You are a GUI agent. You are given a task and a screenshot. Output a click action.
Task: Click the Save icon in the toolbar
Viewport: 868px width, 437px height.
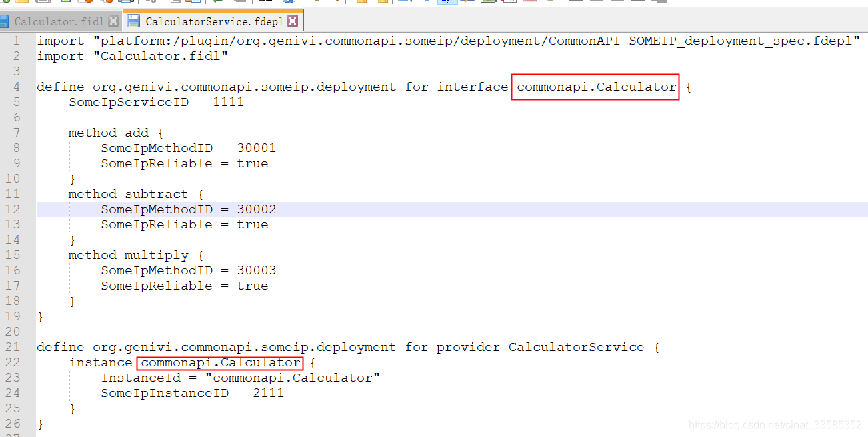(43, 2)
